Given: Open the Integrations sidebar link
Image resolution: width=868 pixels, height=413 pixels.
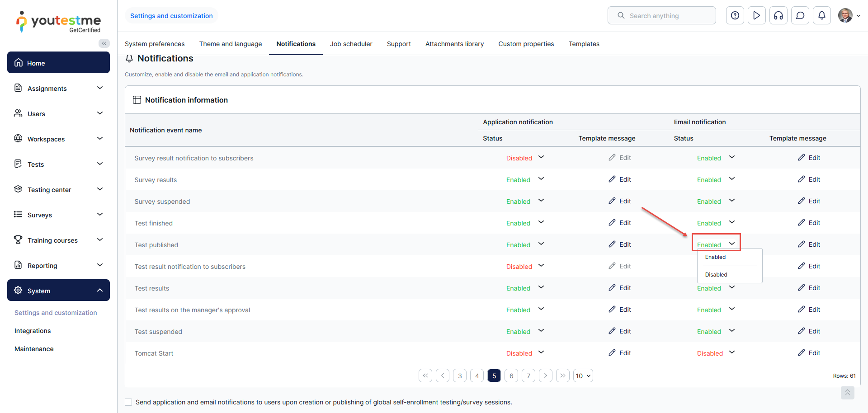Looking at the screenshot, I should point(33,331).
